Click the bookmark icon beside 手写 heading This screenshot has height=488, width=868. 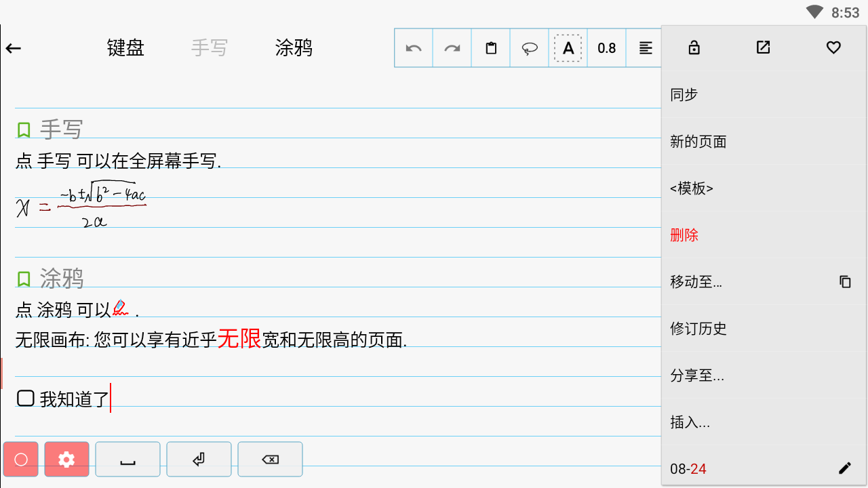(24, 130)
